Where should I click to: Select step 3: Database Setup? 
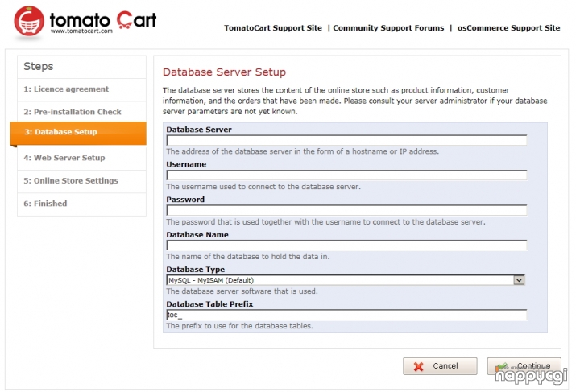coord(78,133)
